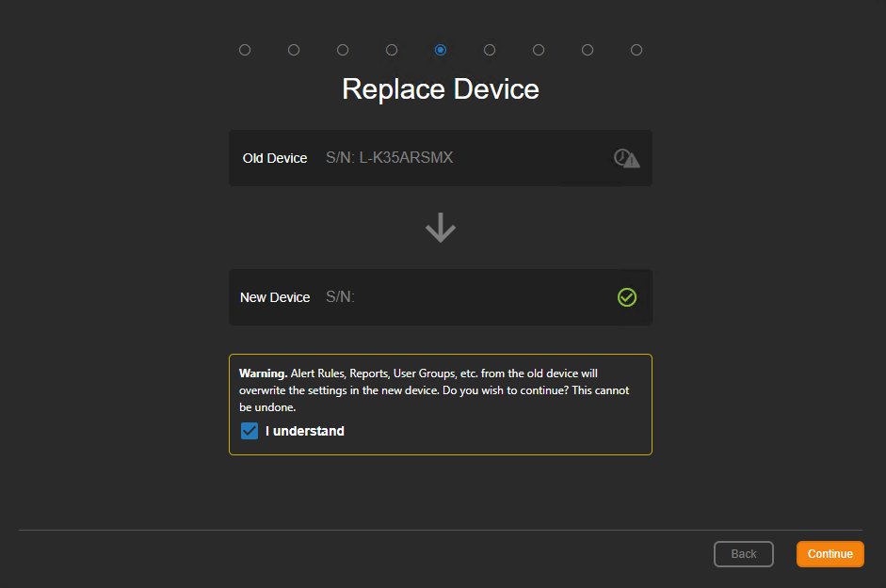This screenshot has width=886, height=588.
Task: Click the third wizard step indicator
Action: click(x=343, y=50)
